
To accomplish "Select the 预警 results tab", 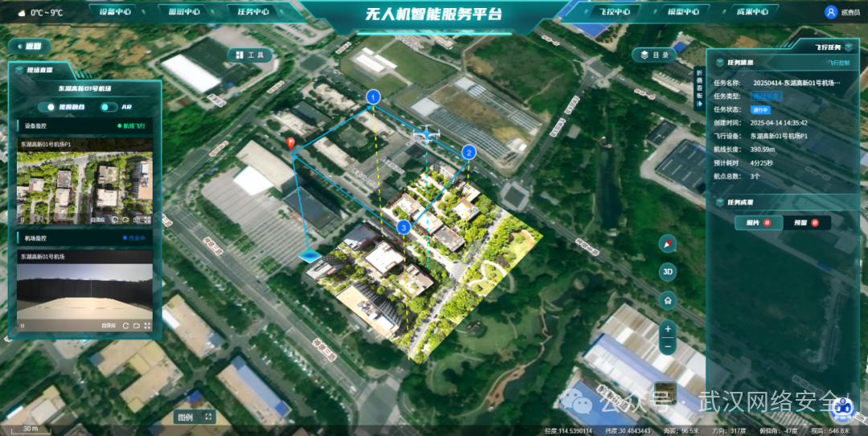I will (x=807, y=223).
